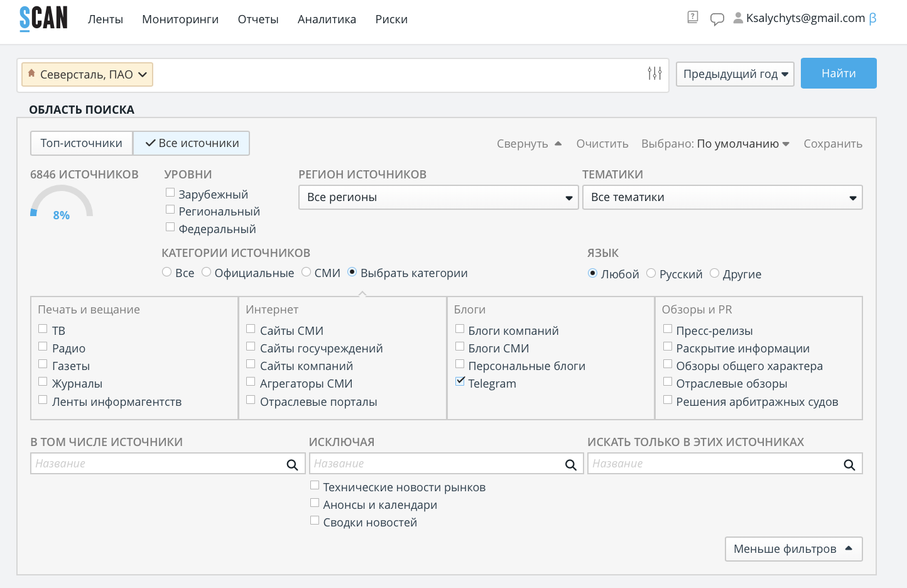Viewport: 907px width, 588px height.
Task: Check the Журналы checkbox
Action: [x=43, y=381]
